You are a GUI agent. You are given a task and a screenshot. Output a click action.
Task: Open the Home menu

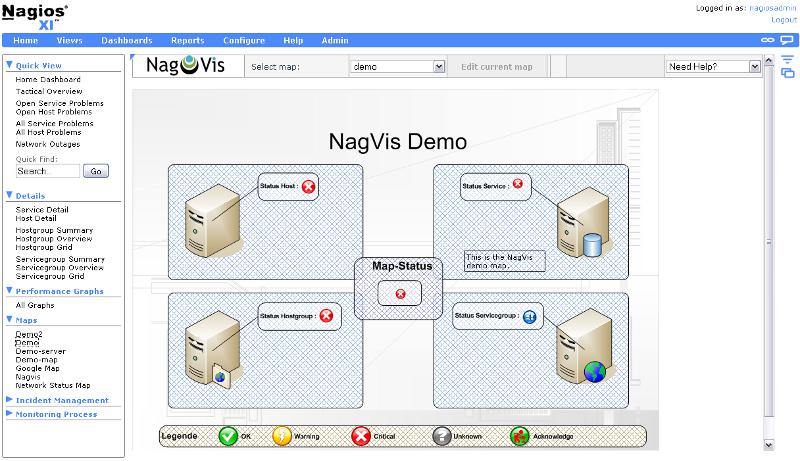point(26,40)
